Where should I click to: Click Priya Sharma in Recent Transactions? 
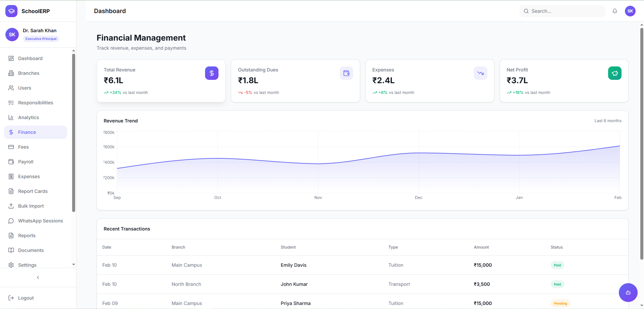tap(296, 303)
